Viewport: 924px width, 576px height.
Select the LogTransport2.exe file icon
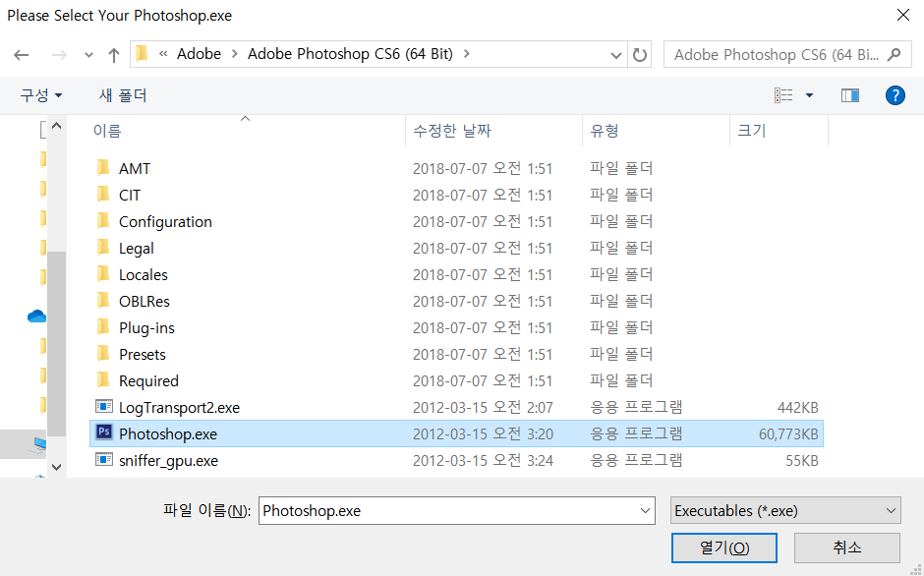click(x=104, y=407)
